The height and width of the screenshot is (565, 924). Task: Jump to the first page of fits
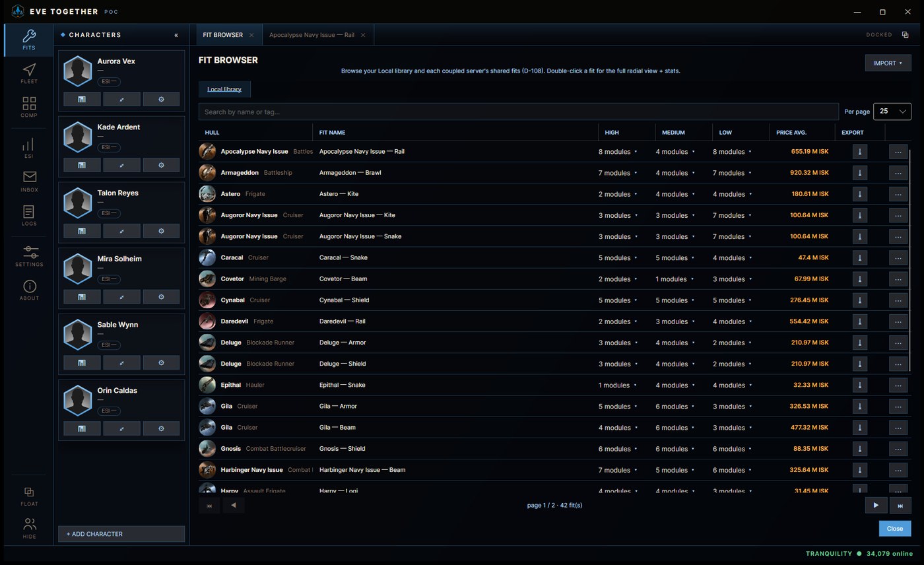[209, 506]
